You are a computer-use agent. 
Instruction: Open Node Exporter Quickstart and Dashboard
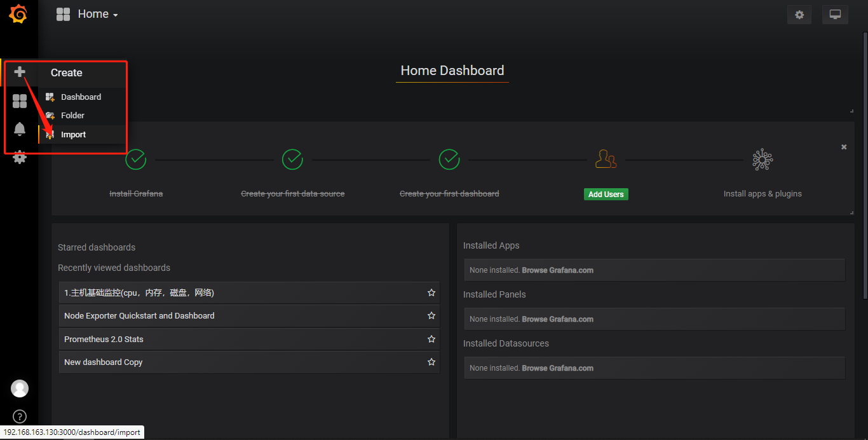(x=249, y=315)
